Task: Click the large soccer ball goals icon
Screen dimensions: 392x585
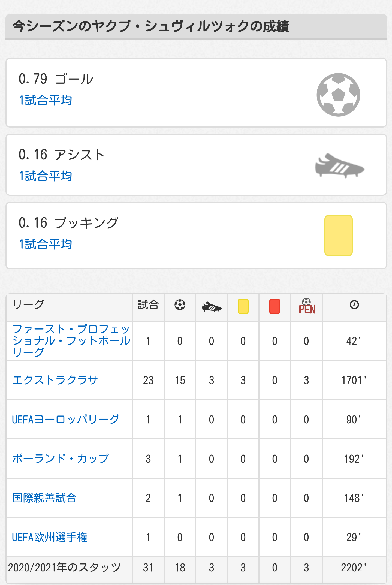Action: 338,95
